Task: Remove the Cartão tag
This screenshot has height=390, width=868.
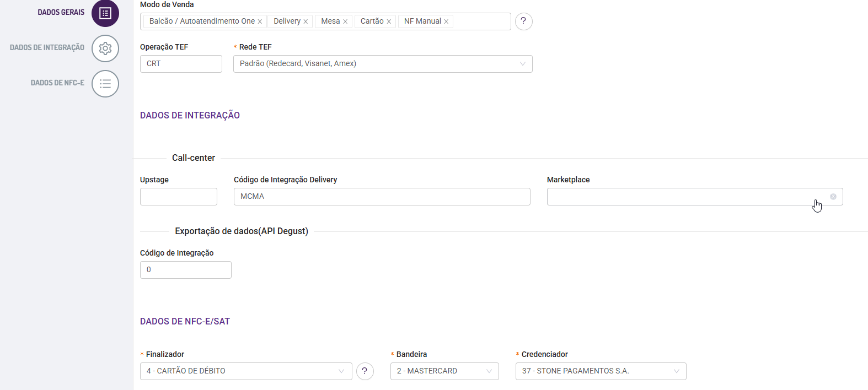Action: pos(389,21)
